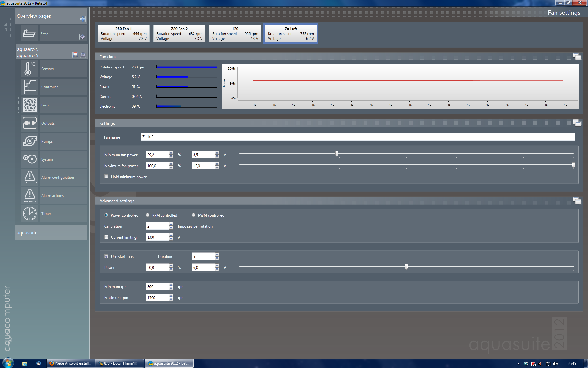Select the Fans icon in sidebar
Screen dimensions: 588x368
click(x=30, y=105)
